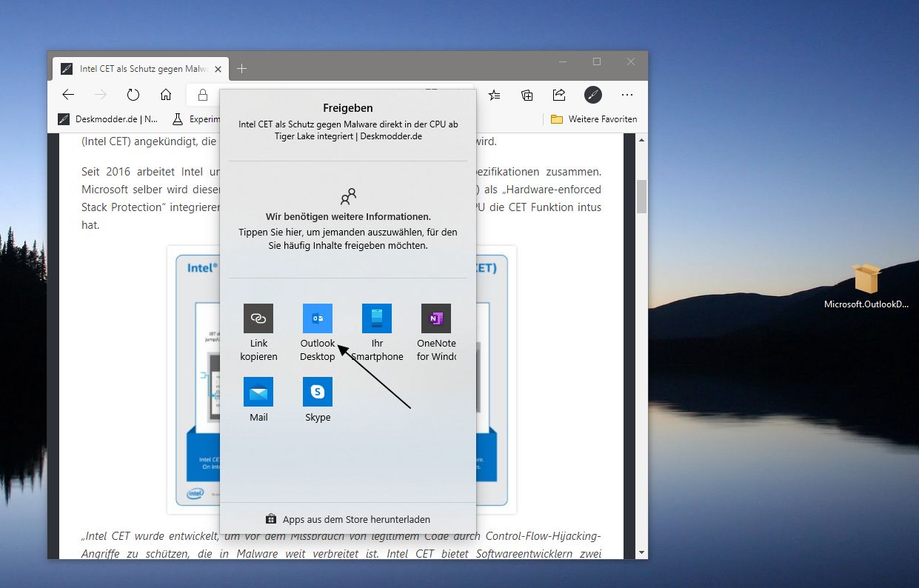
Task: Open the Edge home page
Action: point(166,95)
